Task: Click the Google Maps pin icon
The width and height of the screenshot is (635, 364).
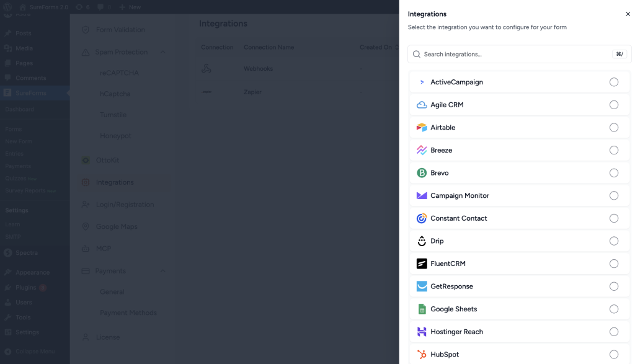Action: (x=86, y=226)
